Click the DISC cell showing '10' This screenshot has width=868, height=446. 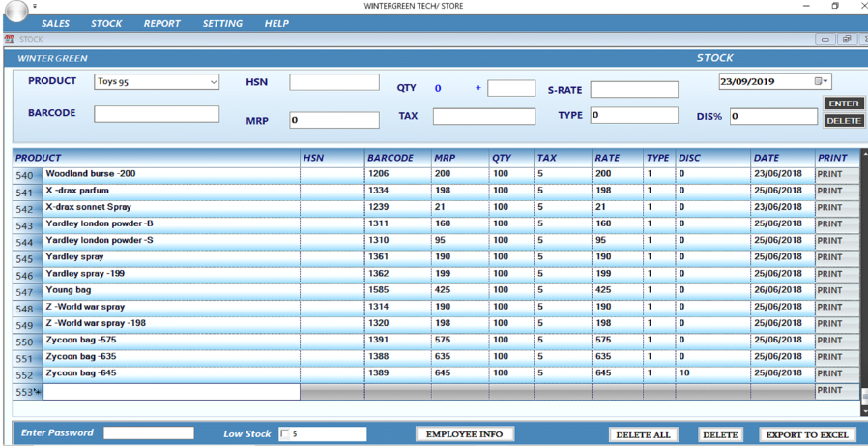click(713, 373)
